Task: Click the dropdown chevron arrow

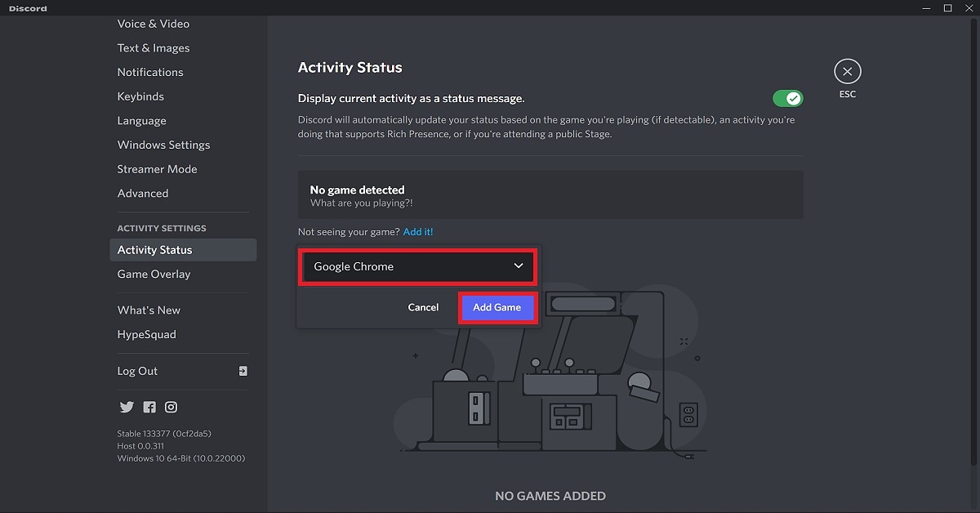Action: pos(518,266)
